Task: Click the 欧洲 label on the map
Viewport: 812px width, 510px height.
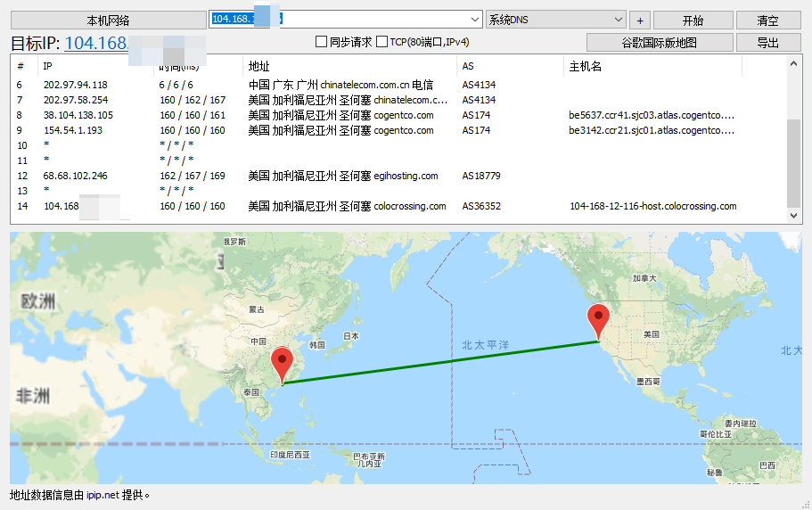Action: tap(37, 300)
